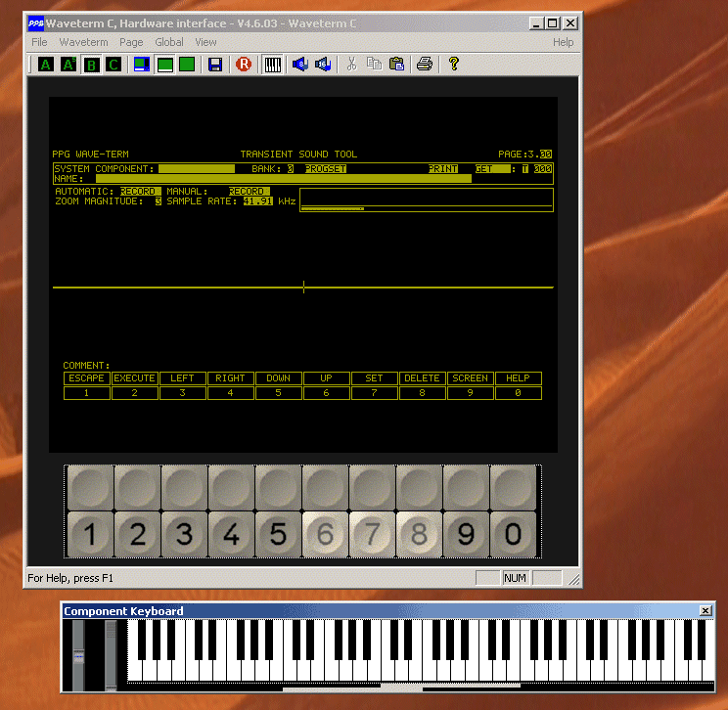
Task: Click the scissors cut icon
Action: tap(351, 64)
